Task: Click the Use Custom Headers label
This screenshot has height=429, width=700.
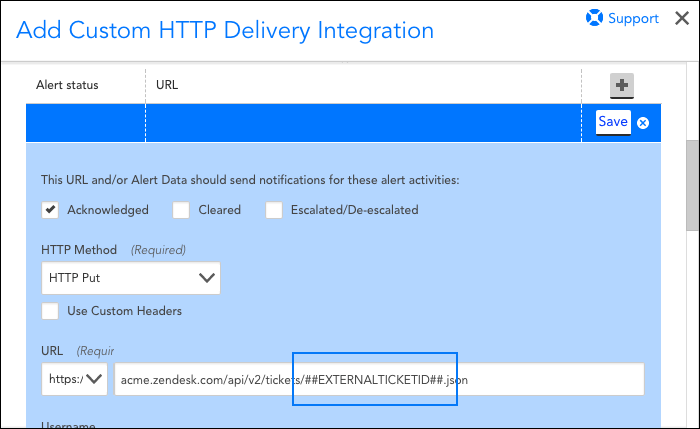Action: click(125, 311)
